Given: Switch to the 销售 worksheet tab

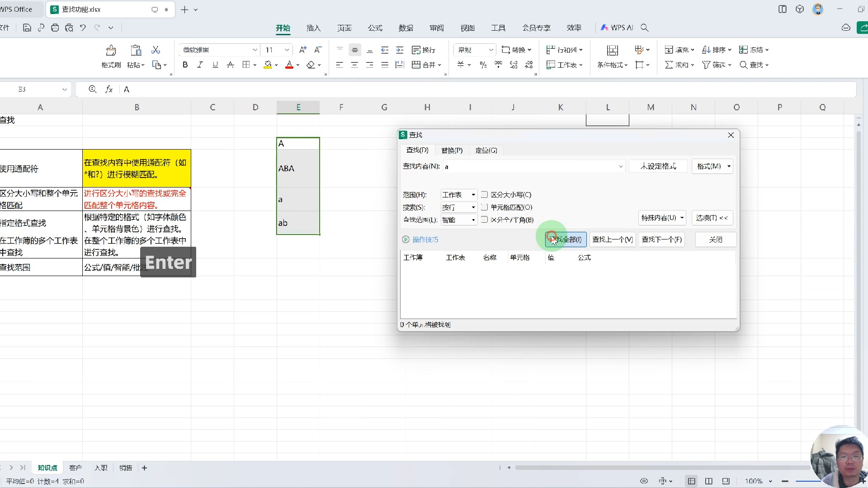Looking at the screenshot, I should click(x=125, y=468).
